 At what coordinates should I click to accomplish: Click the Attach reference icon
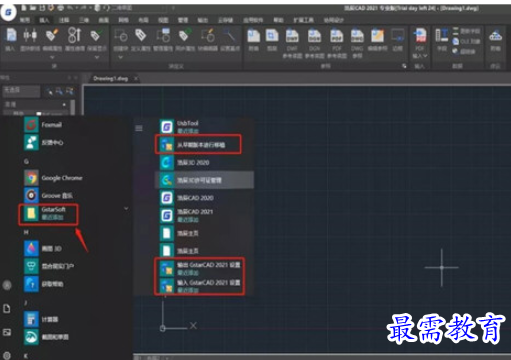coord(254,35)
